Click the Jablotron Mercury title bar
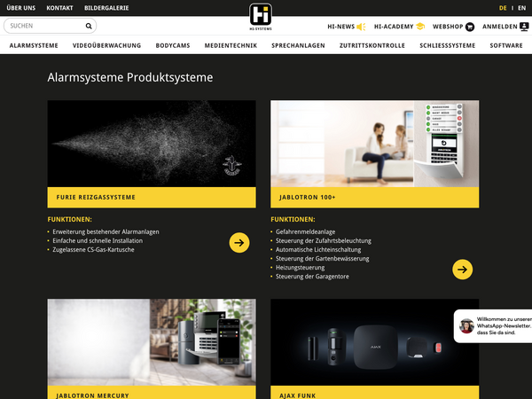Image resolution: width=532 pixels, height=399 pixels. click(x=152, y=393)
